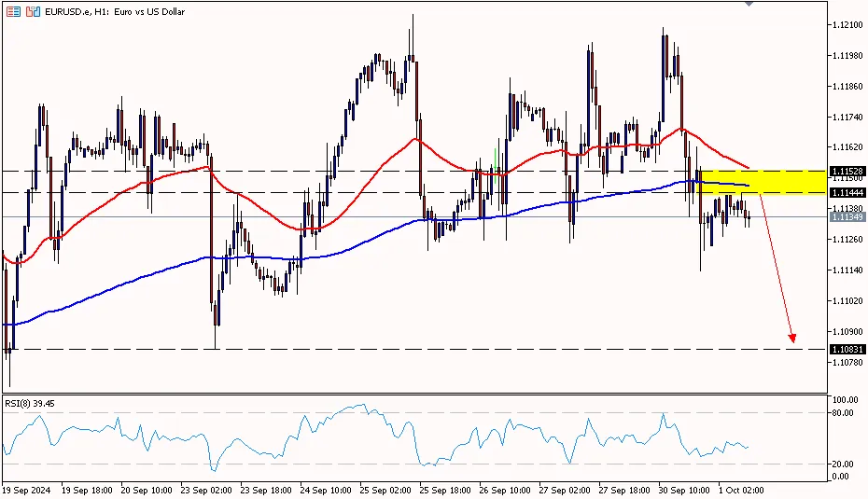
Task: Click the 26 Sep 10:00 time label
Action: 505,491
